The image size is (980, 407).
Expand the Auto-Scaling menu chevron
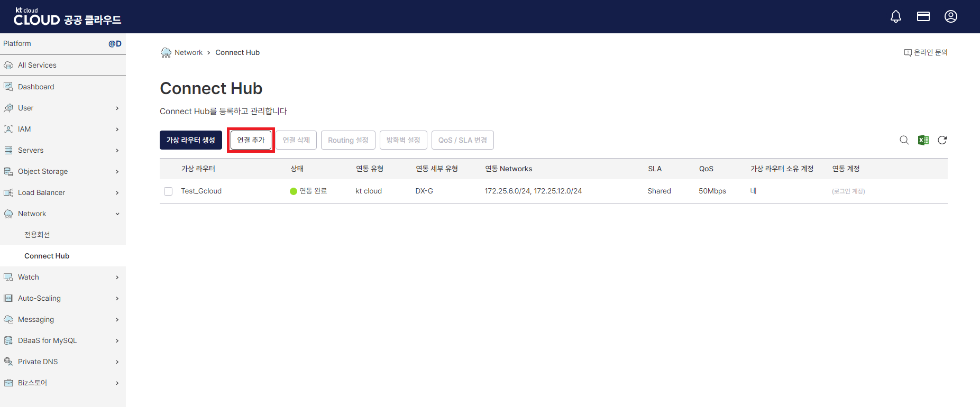coord(117,299)
